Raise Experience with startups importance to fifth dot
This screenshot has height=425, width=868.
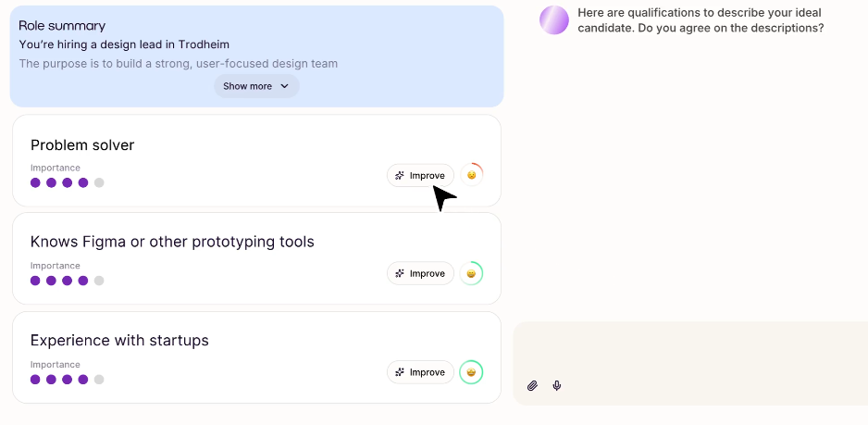tap(99, 380)
